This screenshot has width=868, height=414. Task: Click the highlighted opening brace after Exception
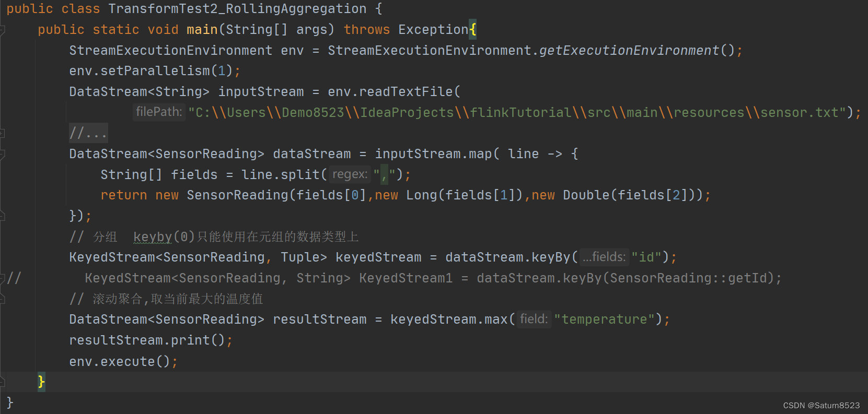point(472,30)
